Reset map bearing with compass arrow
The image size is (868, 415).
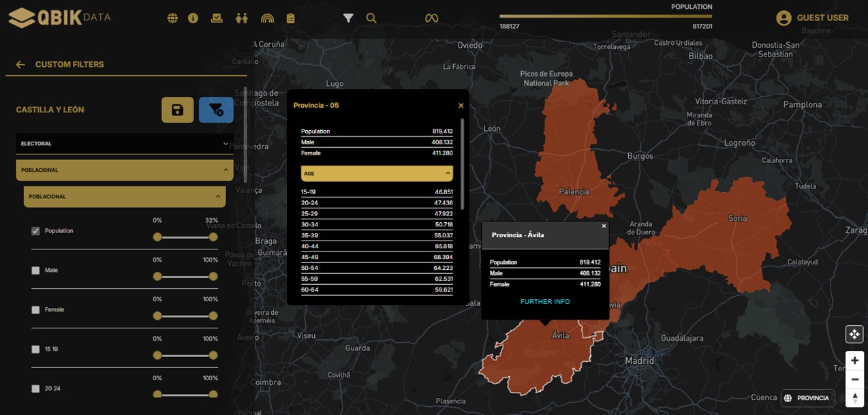point(854,397)
